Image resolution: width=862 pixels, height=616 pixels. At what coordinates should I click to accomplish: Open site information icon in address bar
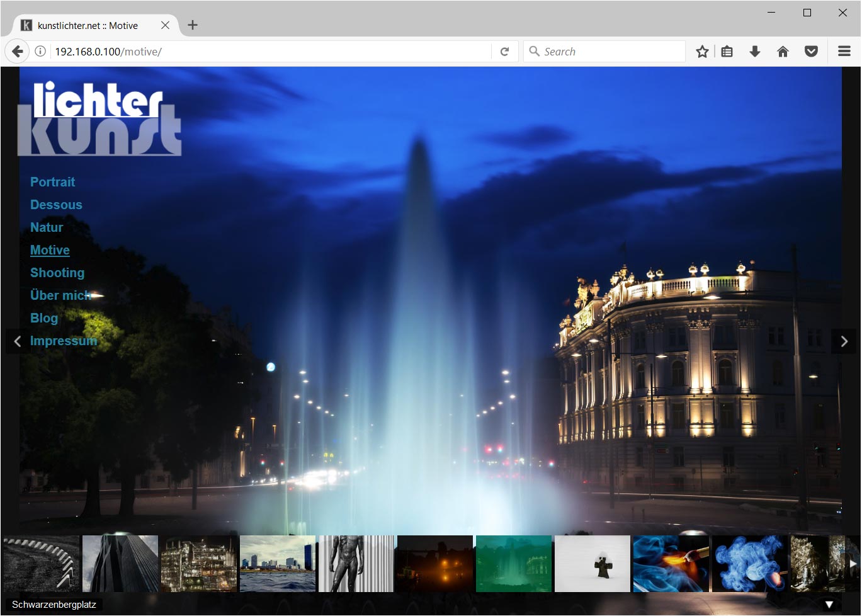[x=40, y=52]
